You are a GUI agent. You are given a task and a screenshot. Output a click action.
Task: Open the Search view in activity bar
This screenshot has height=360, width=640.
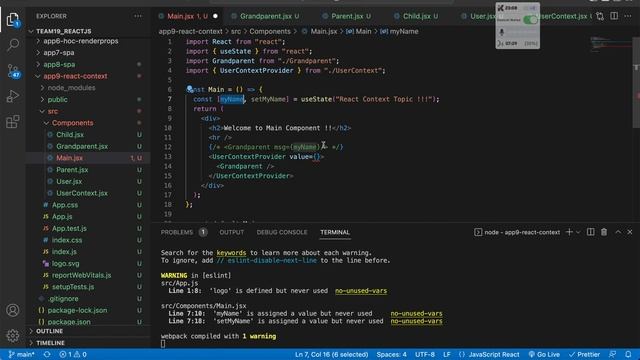(13, 45)
